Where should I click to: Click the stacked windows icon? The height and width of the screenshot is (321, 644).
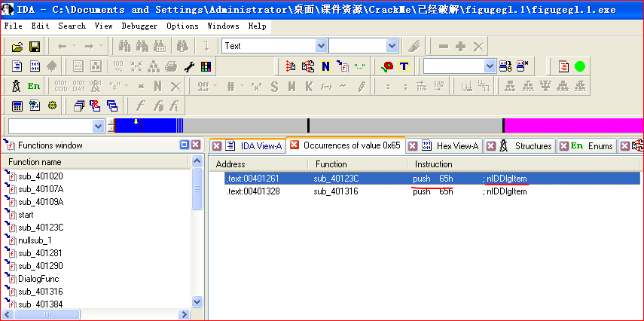[79, 106]
